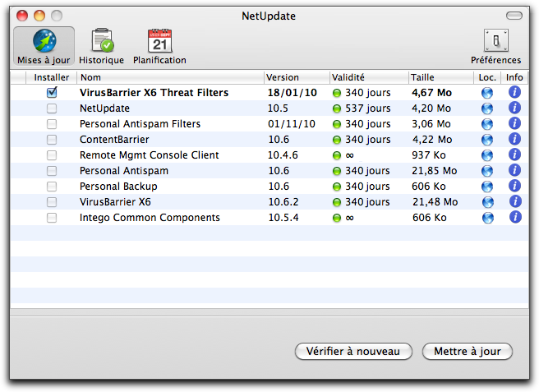This screenshot has width=539, height=392.
Task: Click globe location icon for NetUpdate row
Action: click(487, 108)
